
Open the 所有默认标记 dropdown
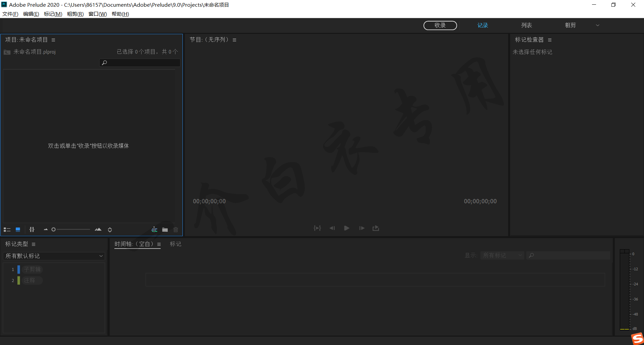pos(54,256)
